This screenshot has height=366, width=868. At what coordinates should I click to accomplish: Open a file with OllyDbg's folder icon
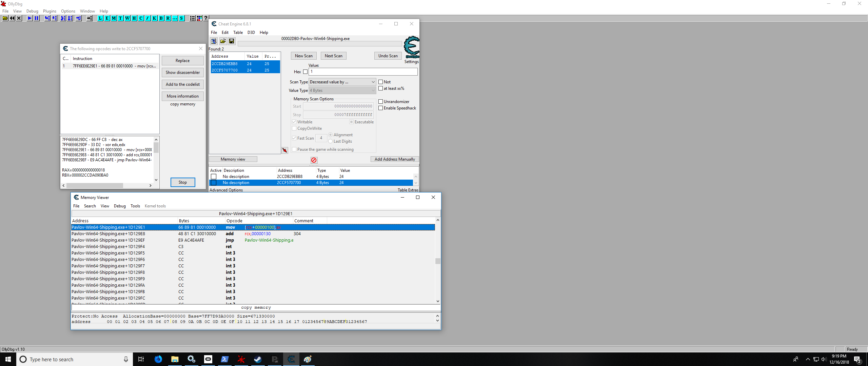[x=5, y=18]
